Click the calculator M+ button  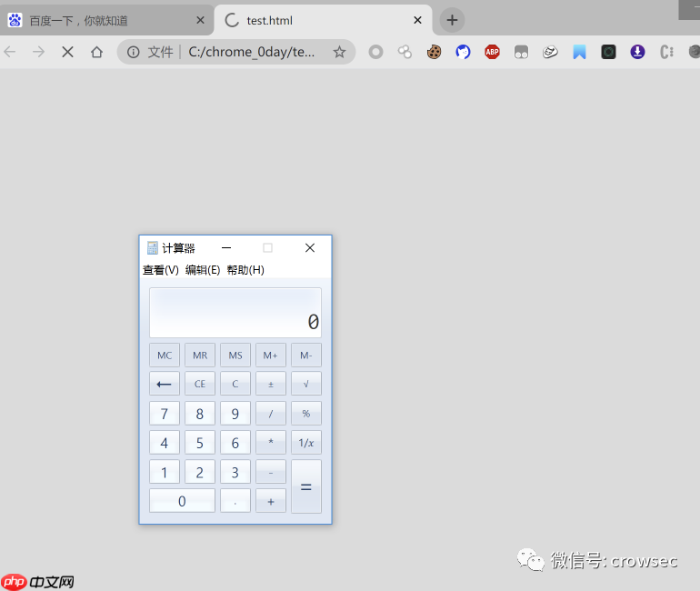pos(271,356)
